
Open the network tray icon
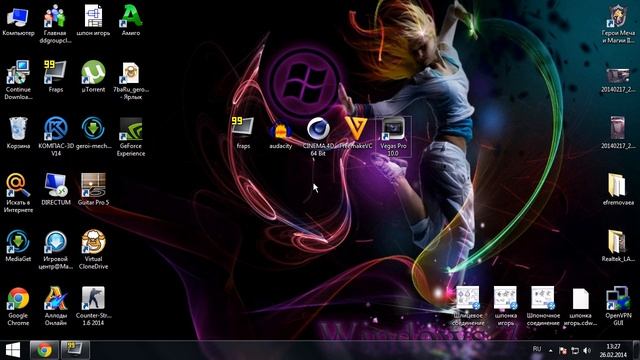(x=575, y=350)
